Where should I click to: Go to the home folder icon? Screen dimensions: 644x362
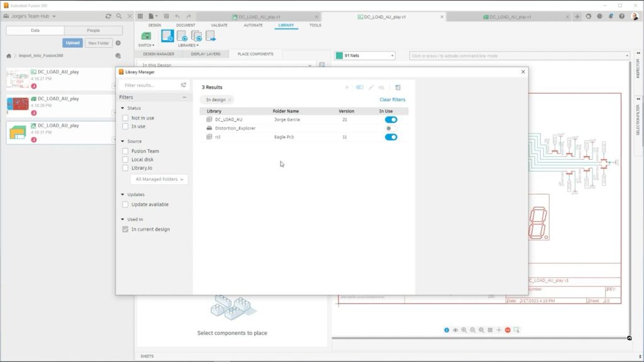9,56
